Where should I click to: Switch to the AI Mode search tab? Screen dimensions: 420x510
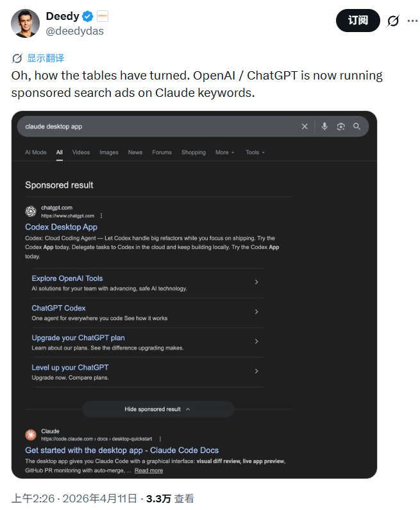click(36, 152)
